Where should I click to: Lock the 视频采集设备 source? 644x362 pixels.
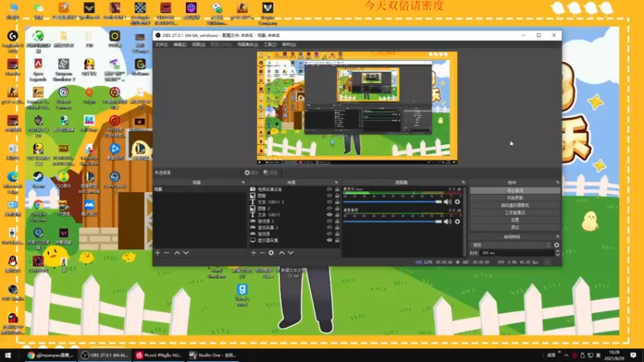pos(337,189)
